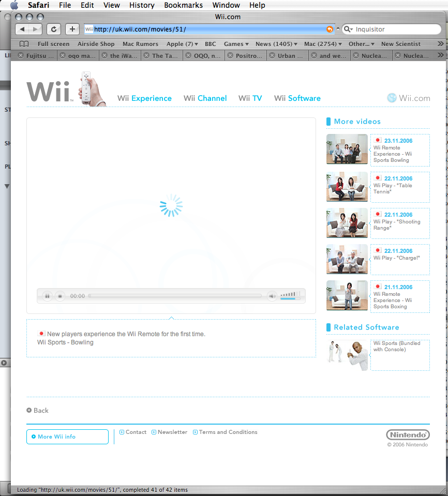The width and height of the screenshot is (448, 496).
Task: Stop the video with the stop button
Action: tap(60, 296)
